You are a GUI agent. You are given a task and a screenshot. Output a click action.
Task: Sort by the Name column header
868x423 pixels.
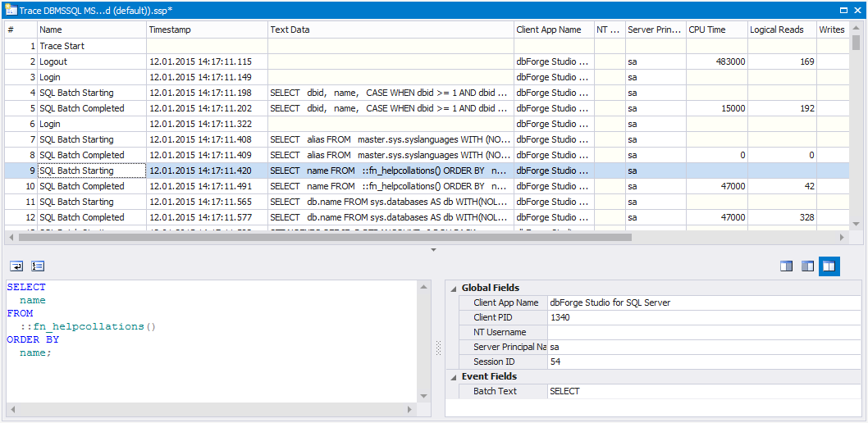(x=92, y=30)
